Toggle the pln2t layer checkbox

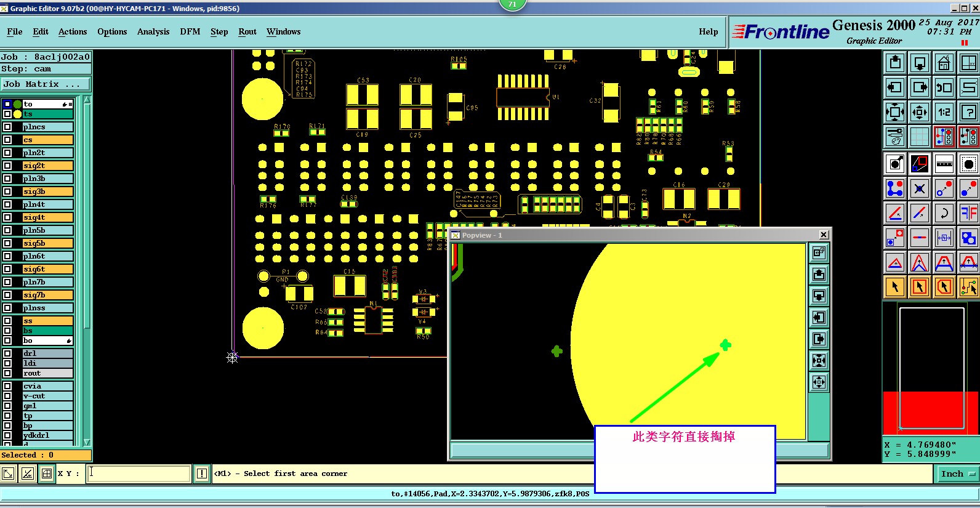7,153
